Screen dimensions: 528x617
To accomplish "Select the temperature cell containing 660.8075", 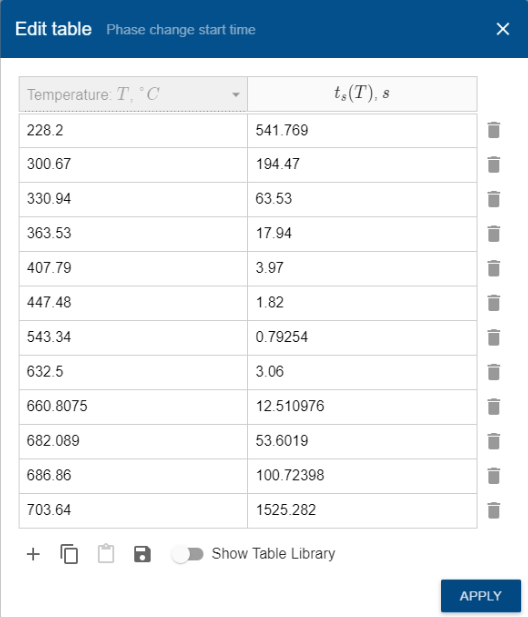I will (133, 407).
